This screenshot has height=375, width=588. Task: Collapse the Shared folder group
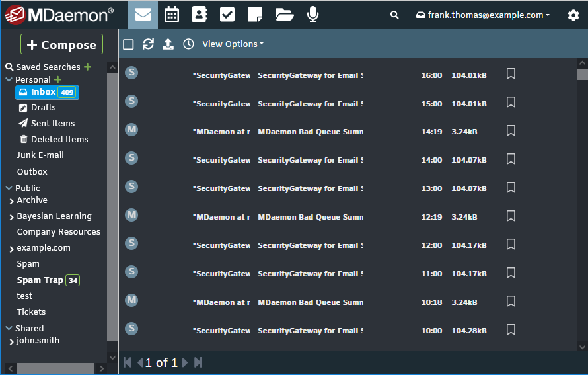9,328
